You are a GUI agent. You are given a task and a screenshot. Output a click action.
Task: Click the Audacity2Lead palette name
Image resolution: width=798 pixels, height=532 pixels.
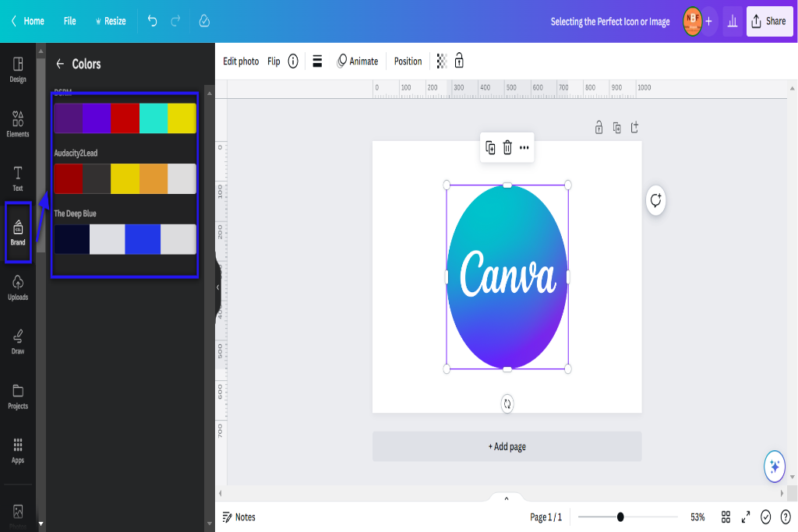pyautogui.click(x=76, y=153)
